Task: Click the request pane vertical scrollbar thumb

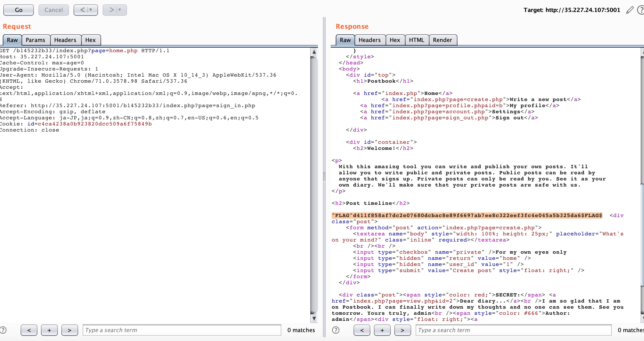Action: click(x=314, y=185)
